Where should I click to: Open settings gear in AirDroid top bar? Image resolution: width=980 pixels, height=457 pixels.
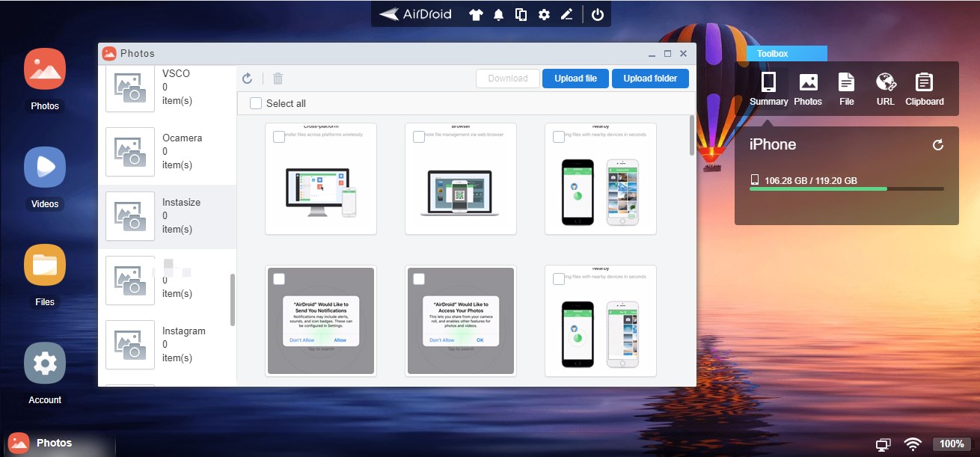(544, 14)
